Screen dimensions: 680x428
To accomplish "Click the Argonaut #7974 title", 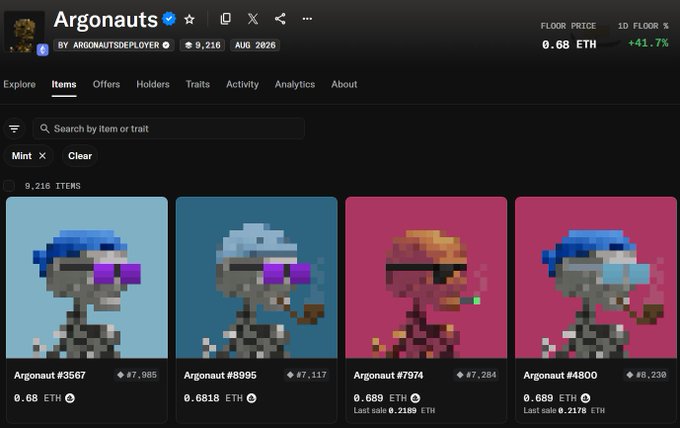I will pyautogui.click(x=388, y=375).
